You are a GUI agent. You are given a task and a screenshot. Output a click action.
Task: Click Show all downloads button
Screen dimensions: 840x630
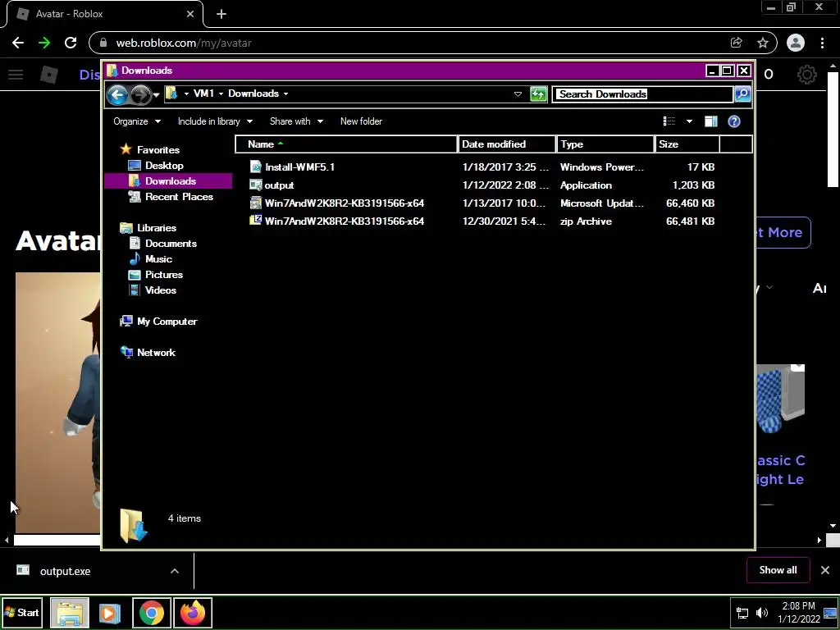[778, 570]
